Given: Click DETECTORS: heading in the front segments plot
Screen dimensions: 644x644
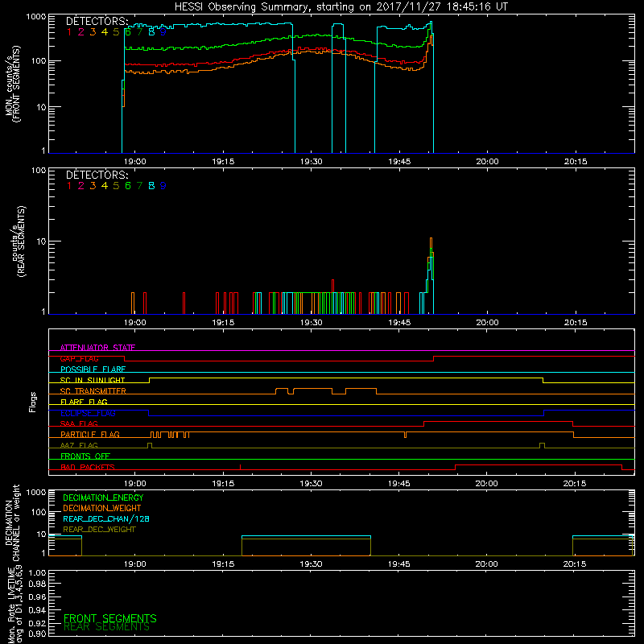Looking at the screenshot, I should click(x=97, y=22).
